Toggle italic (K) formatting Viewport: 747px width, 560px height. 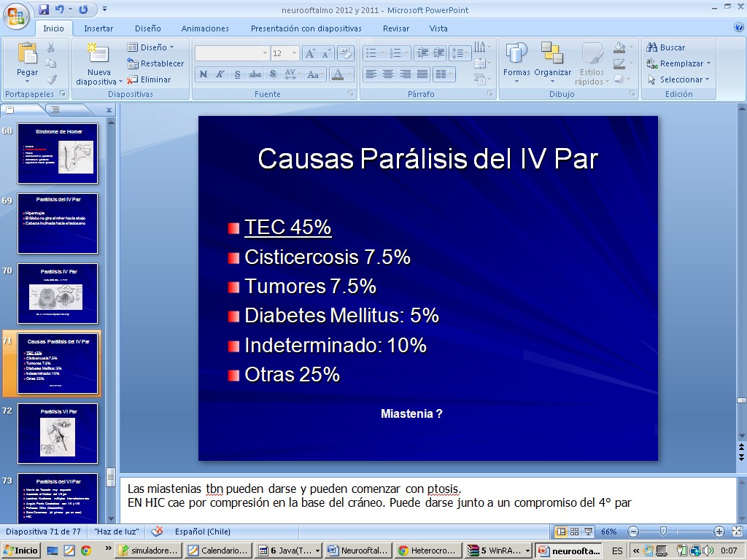220,74
